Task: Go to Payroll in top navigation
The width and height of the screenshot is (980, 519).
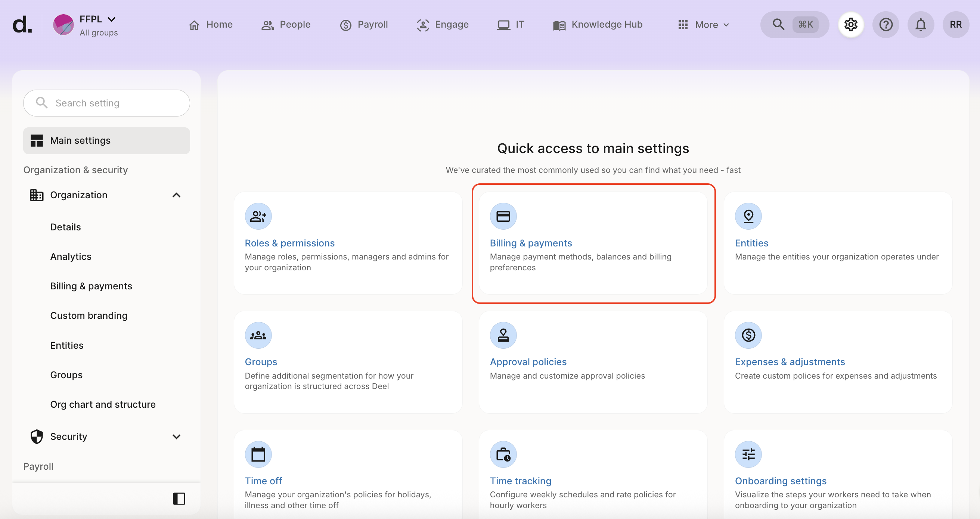Action: (x=364, y=25)
